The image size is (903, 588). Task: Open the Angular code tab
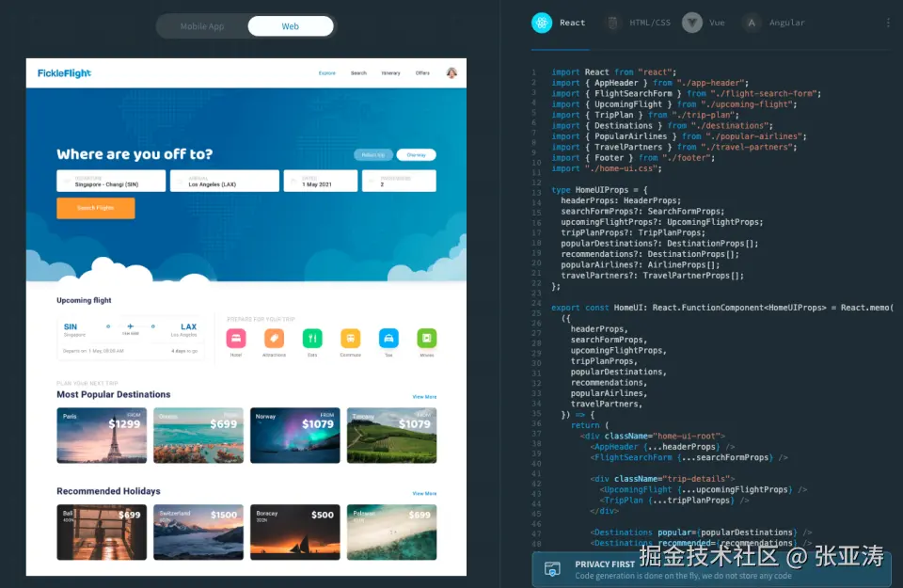coord(773,23)
